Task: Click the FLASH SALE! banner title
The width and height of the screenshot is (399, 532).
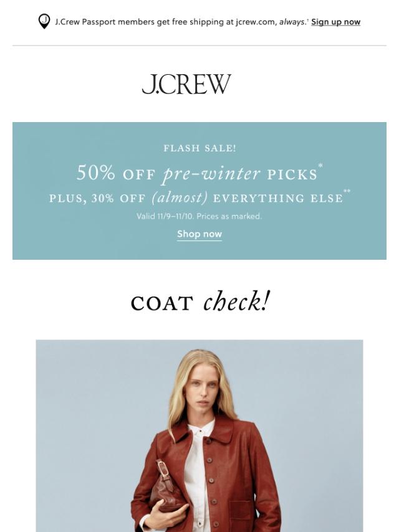Action: coord(199,148)
